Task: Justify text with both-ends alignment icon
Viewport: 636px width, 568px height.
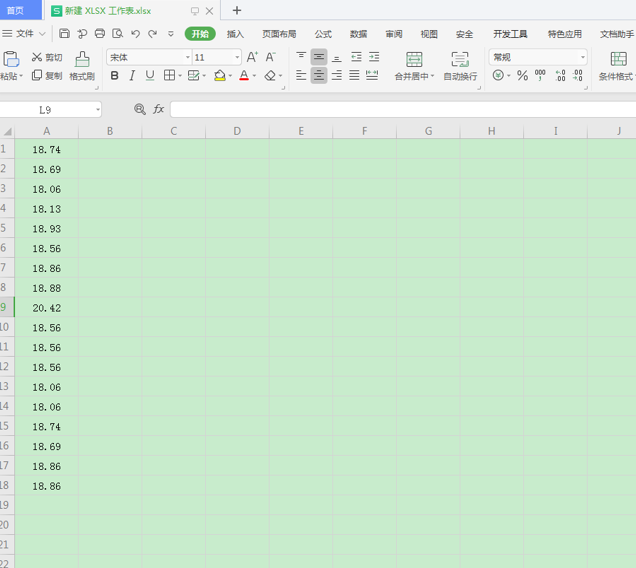Action: [354, 75]
